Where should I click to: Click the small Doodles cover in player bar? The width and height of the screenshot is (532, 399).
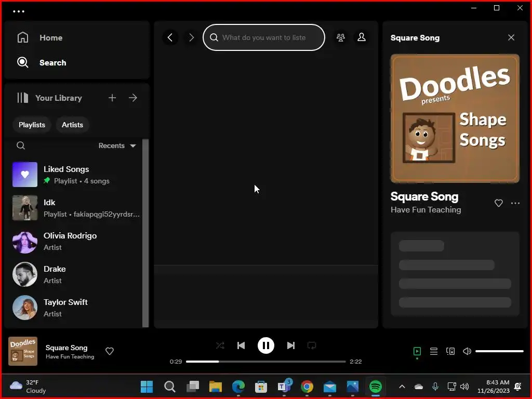23,351
